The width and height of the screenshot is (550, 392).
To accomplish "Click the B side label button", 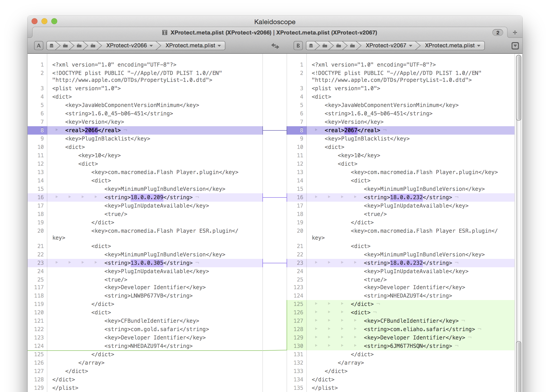I will [298, 46].
